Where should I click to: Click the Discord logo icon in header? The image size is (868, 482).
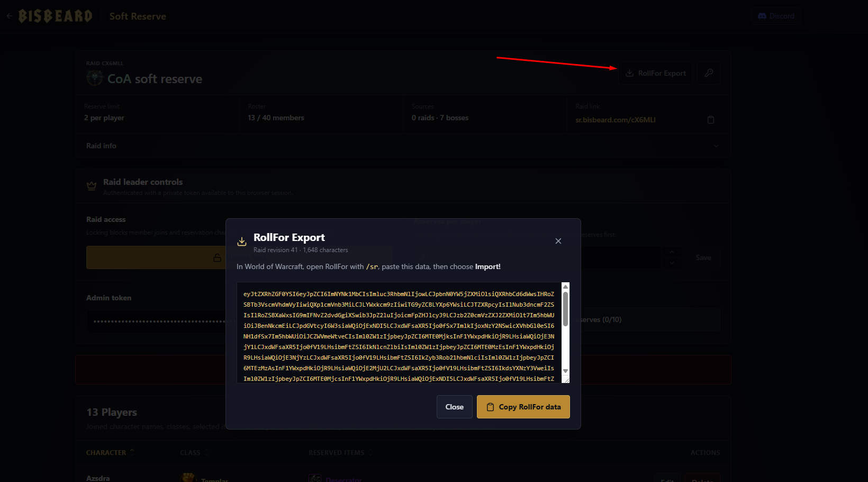point(762,16)
